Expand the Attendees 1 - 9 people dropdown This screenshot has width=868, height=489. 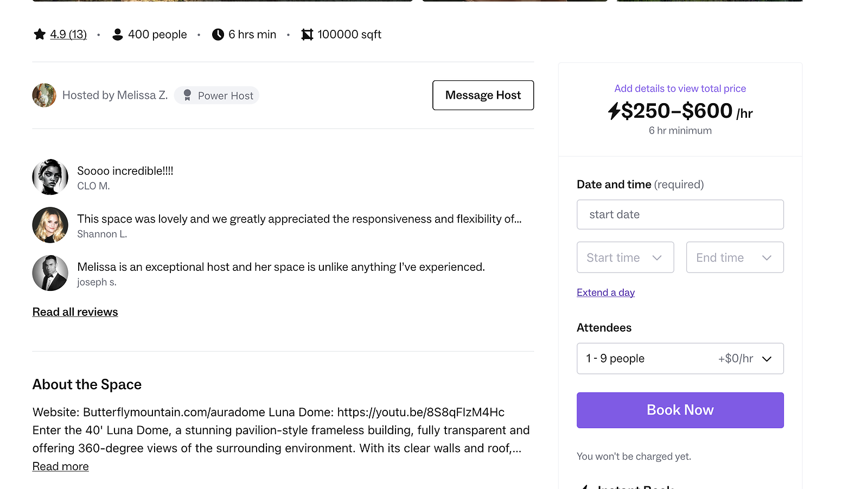(680, 359)
